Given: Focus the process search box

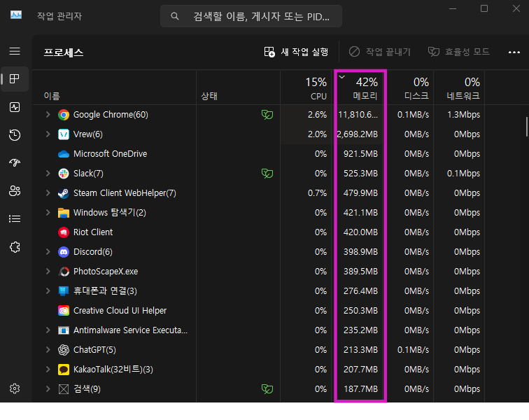Looking at the screenshot, I should pos(251,16).
